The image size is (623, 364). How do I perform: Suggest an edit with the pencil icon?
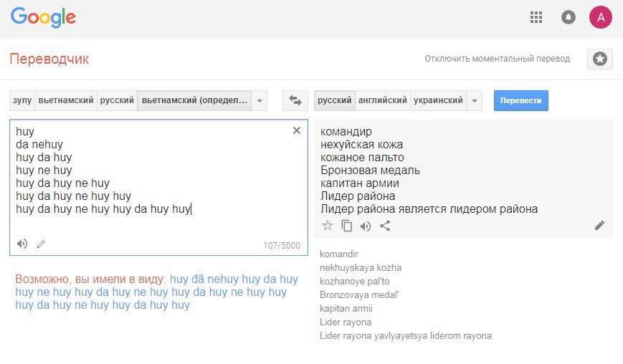[x=599, y=226]
